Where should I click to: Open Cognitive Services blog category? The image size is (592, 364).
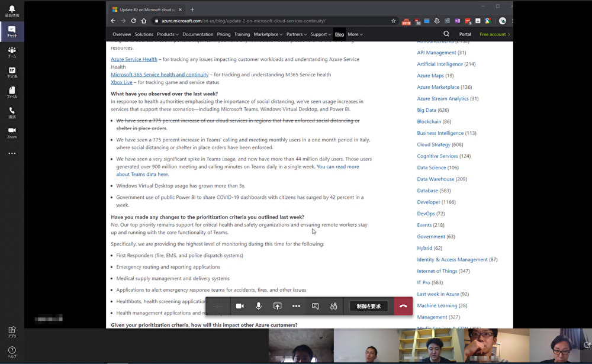point(437,156)
